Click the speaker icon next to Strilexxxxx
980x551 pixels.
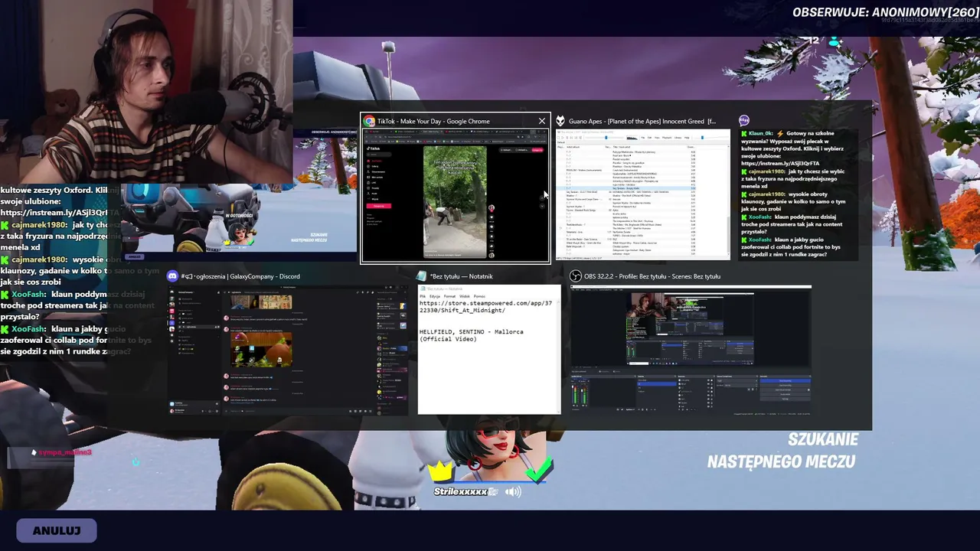click(x=513, y=491)
